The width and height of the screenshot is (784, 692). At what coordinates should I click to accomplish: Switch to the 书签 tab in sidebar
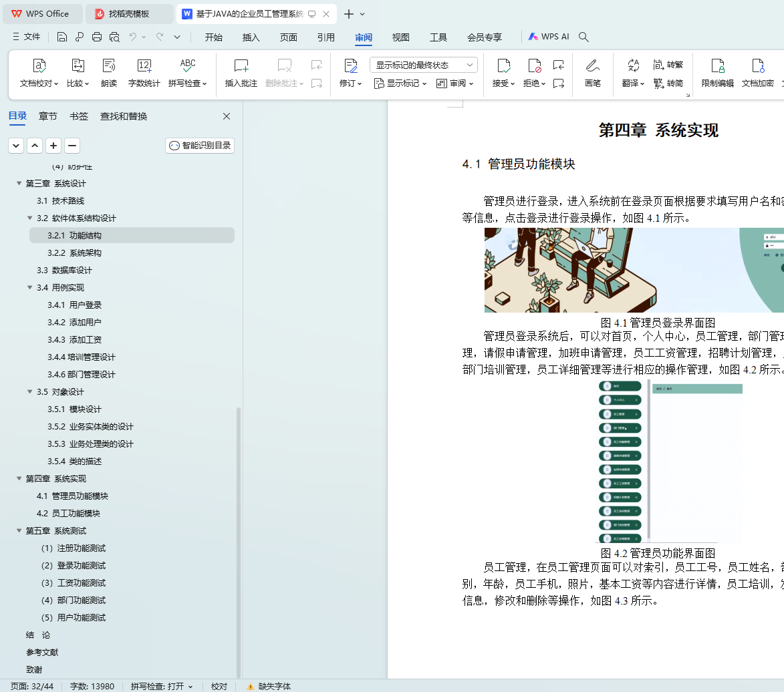(78, 116)
